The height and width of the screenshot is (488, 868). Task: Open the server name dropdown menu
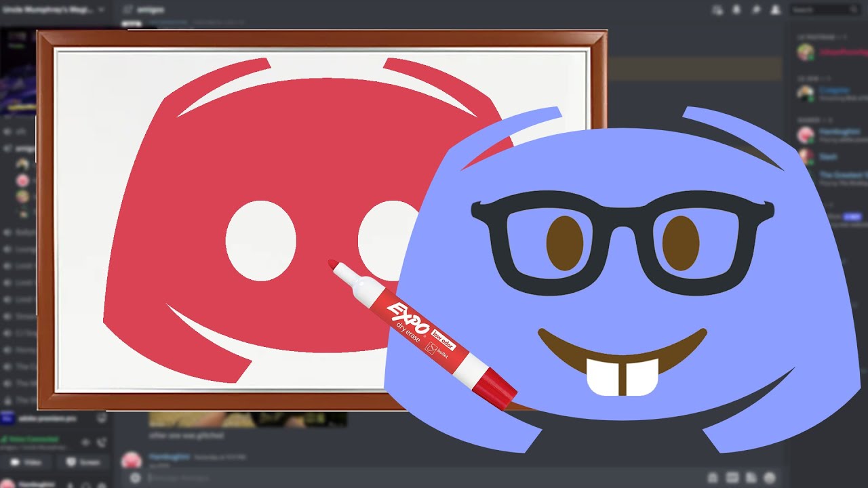54,10
